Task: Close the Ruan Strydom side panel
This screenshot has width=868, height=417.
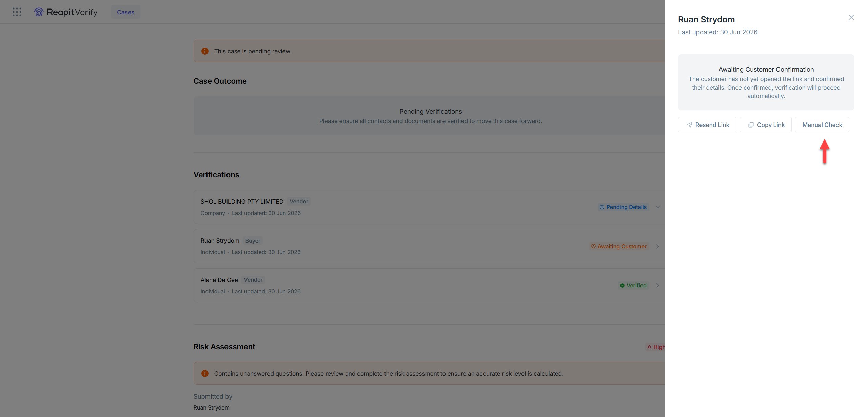Action: (x=851, y=17)
